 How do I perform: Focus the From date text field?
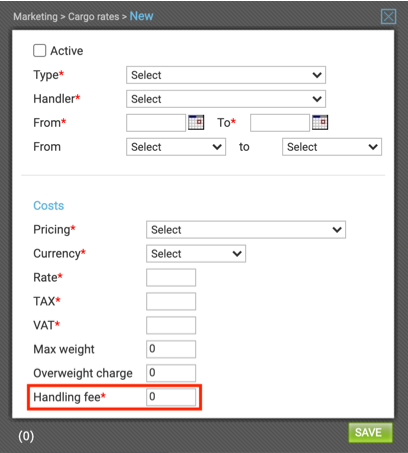point(156,123)
